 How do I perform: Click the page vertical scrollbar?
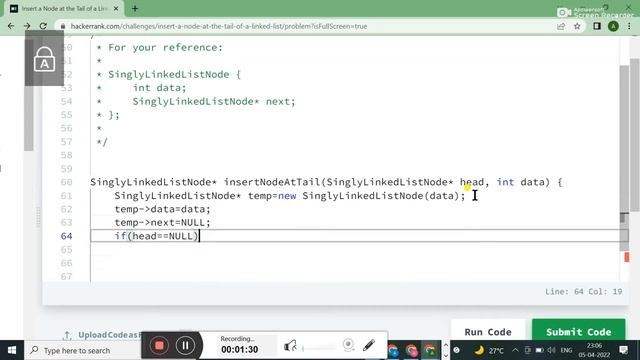pyautogui.click(x=635, y=135)
